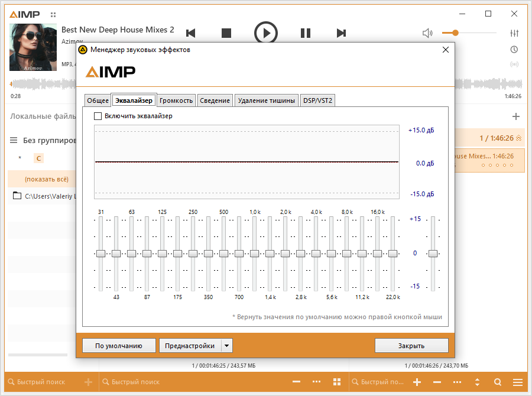Add a new playlist tab plus icon

pyautogui.click(x=515, y=116)
